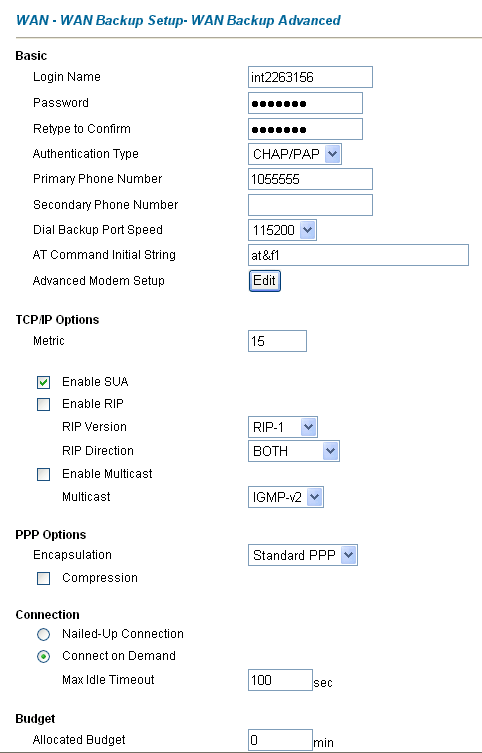Open the Authentication Type dropdown
The image size is (482, 753).
[295, 154]
